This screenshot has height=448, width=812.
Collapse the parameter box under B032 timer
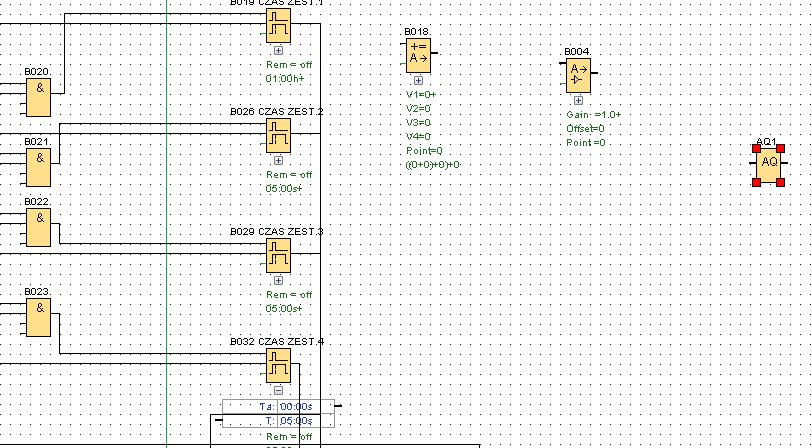pos(279,391)
